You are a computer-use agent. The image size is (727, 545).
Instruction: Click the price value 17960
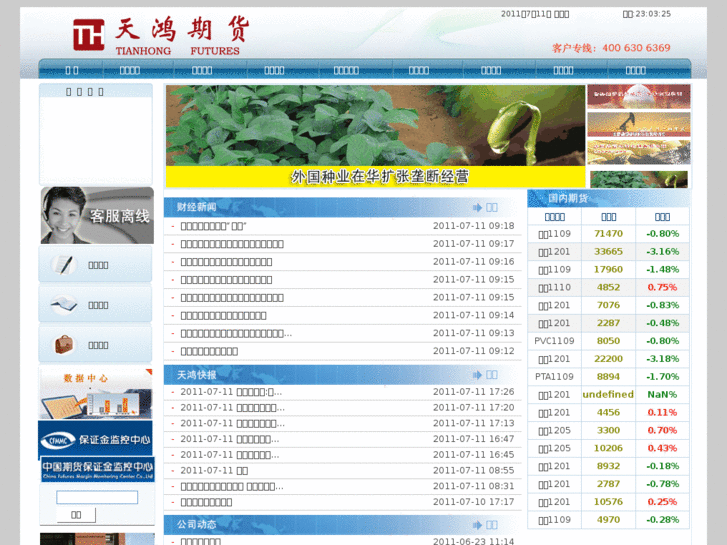pyautogui.click(x=608, y=269)
